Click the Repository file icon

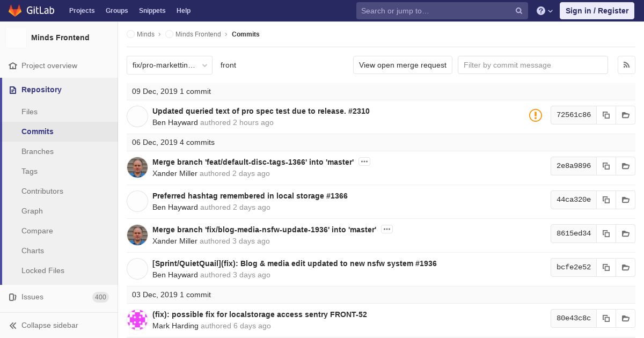tap(13, 90)
